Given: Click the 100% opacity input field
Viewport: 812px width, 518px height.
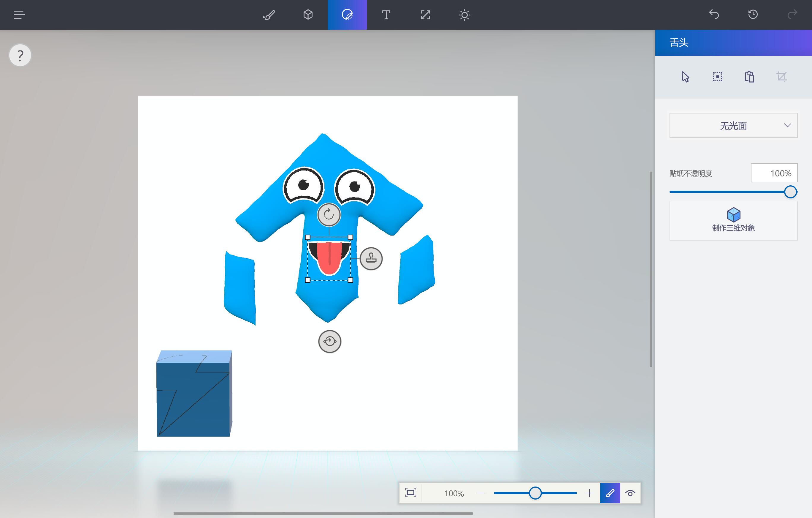Looking at the screenshot, I should point(774,173).
